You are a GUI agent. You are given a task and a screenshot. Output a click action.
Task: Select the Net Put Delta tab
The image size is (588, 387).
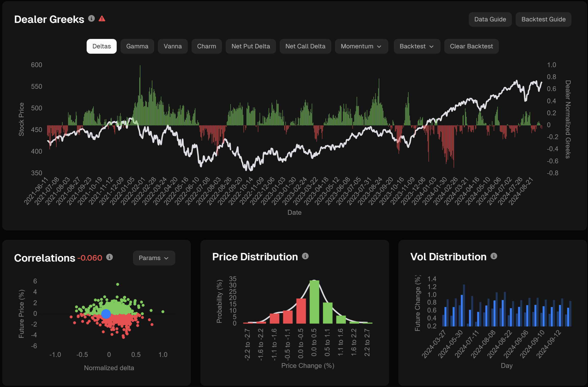click(250, 46)
